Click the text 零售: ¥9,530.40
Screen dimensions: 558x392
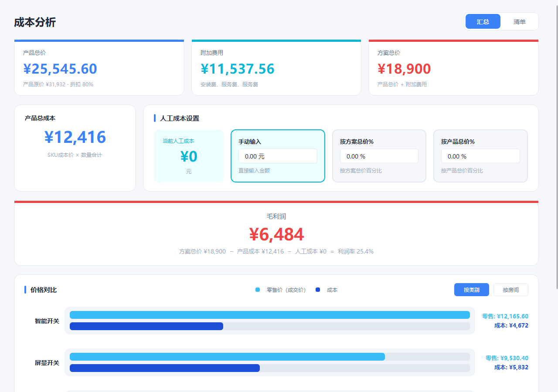click(x=507, y=358)
